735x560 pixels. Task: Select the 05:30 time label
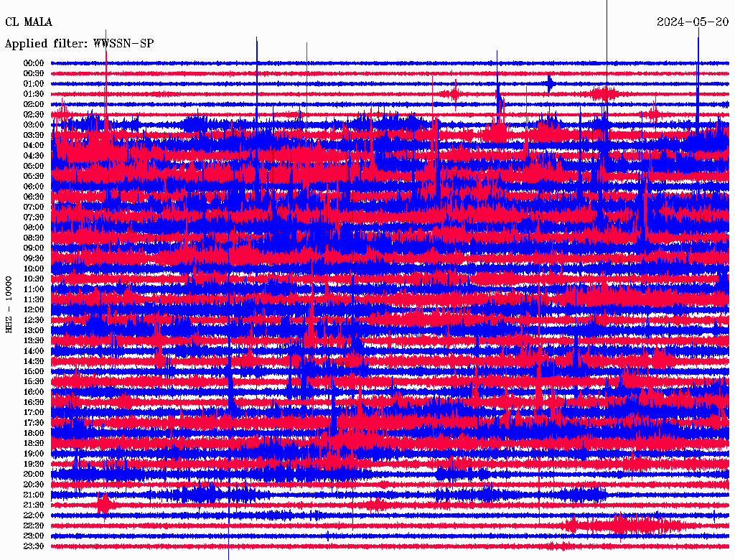point(34,177)
